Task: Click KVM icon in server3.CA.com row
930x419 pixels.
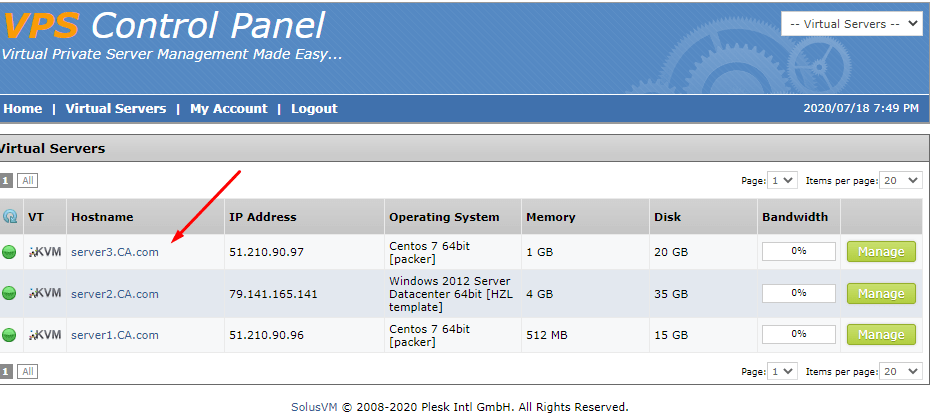Action: tap(45, 252)
